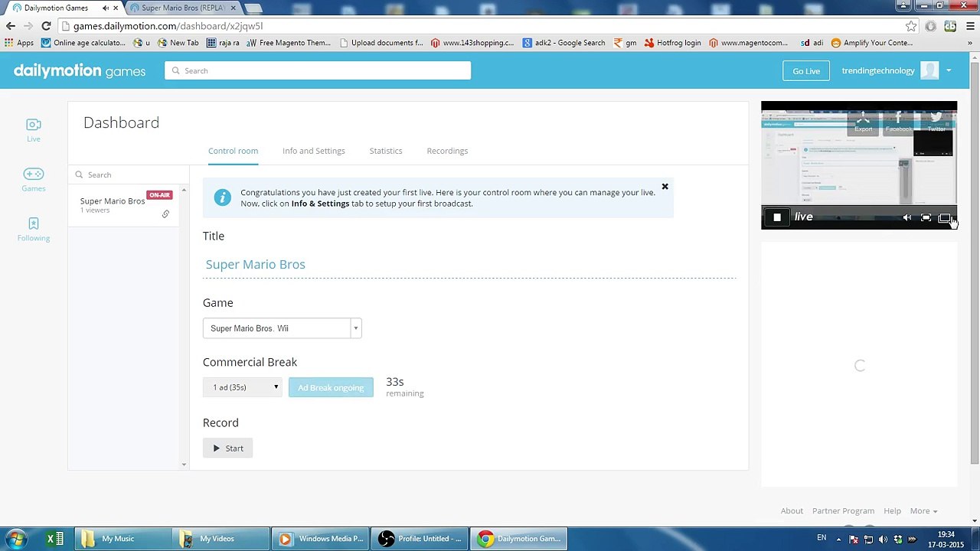Open the system volume tray icon
This screenshot has width=980, height=551.
point(883,539)
